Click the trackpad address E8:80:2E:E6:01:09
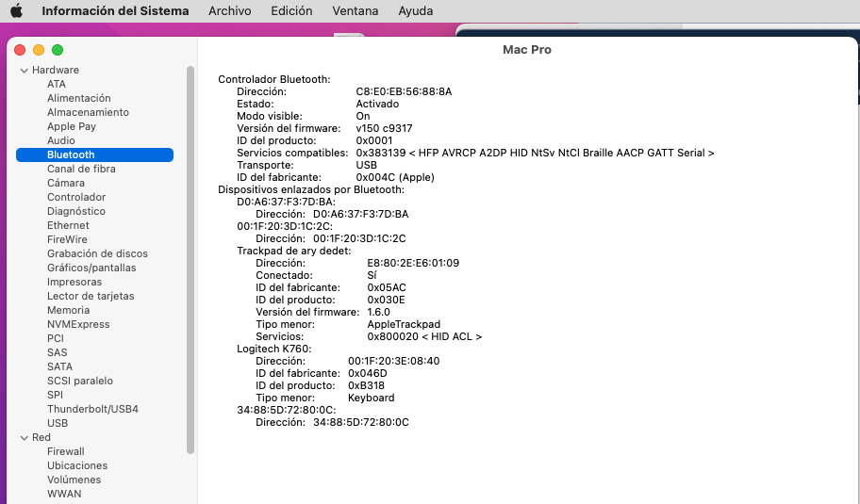Screen dimensions: 860x504 [x=413, y=263]
